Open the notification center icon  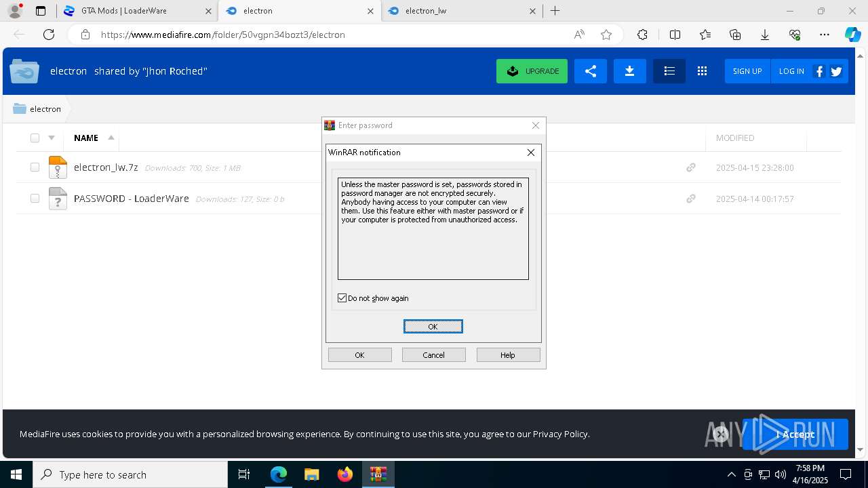pyautogui.click(x=846, y=474)
